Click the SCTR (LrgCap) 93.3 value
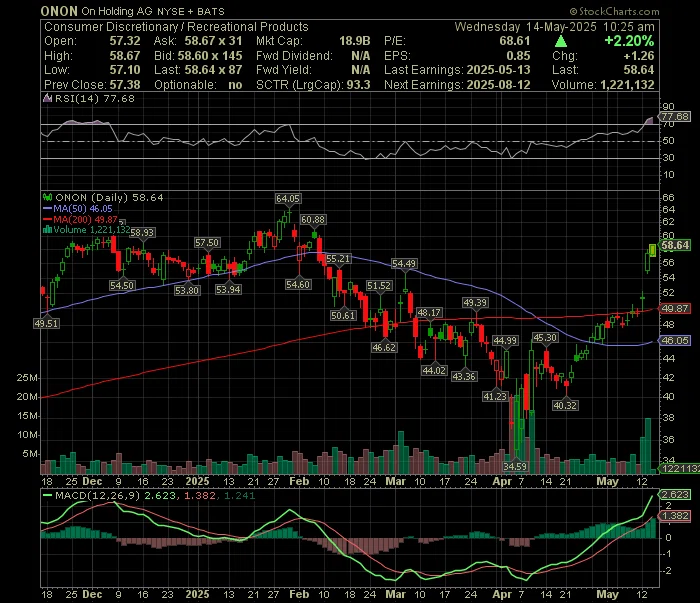The height and width of the screenshot is (603, 700). [360, 85]
